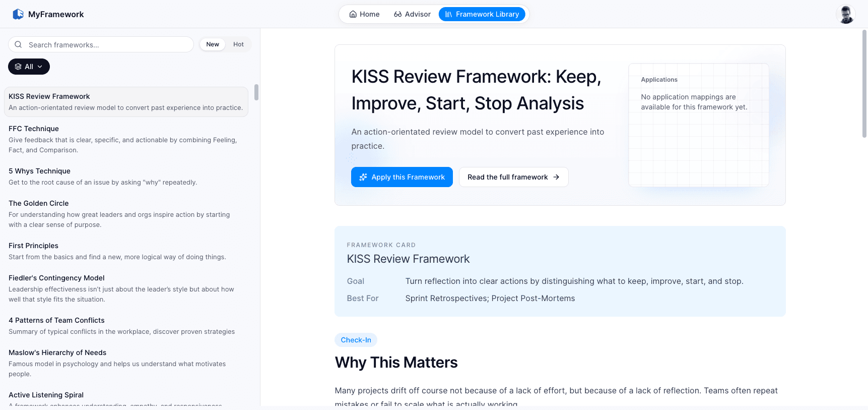
Task: Open The Golden Circle framework entry
Action: click(126, 214)
